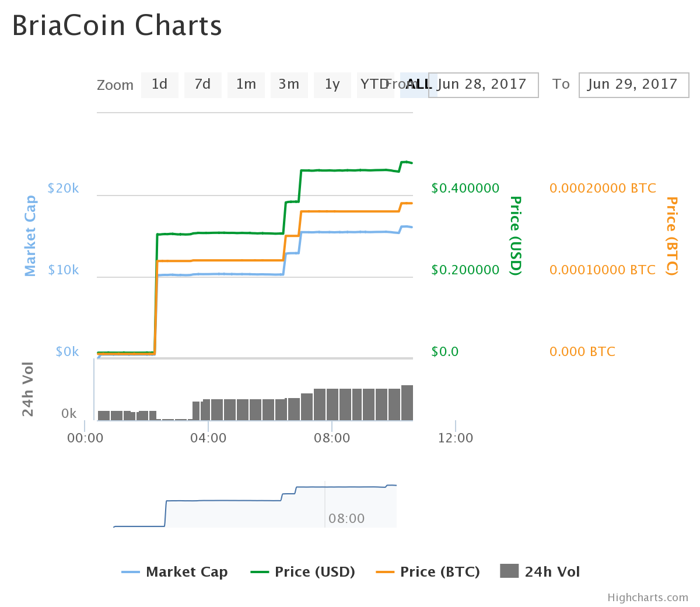This screenshot has width=700, height=607.
Task: Click the BriaCoin Charts title
Action: click(x=116, y=25)
